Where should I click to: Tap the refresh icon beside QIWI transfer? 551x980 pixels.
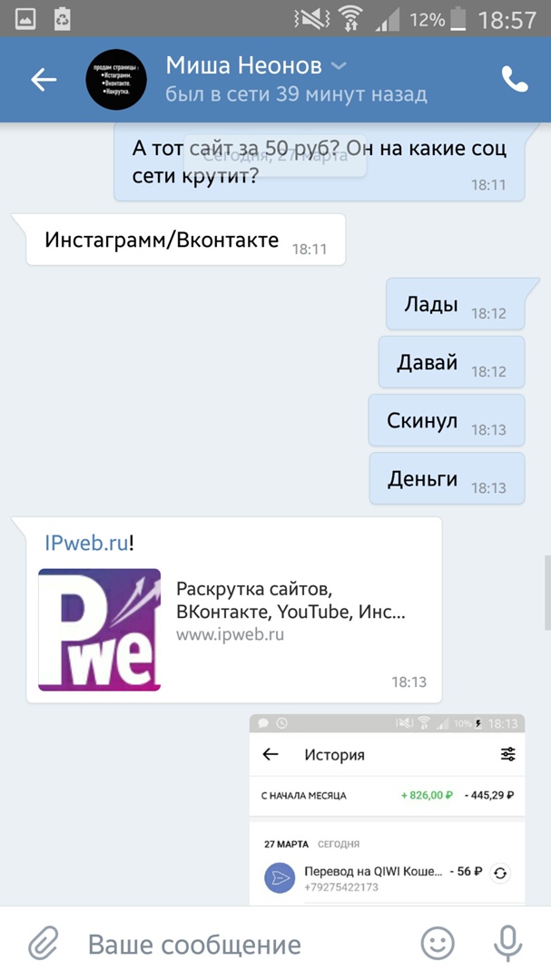500,873
